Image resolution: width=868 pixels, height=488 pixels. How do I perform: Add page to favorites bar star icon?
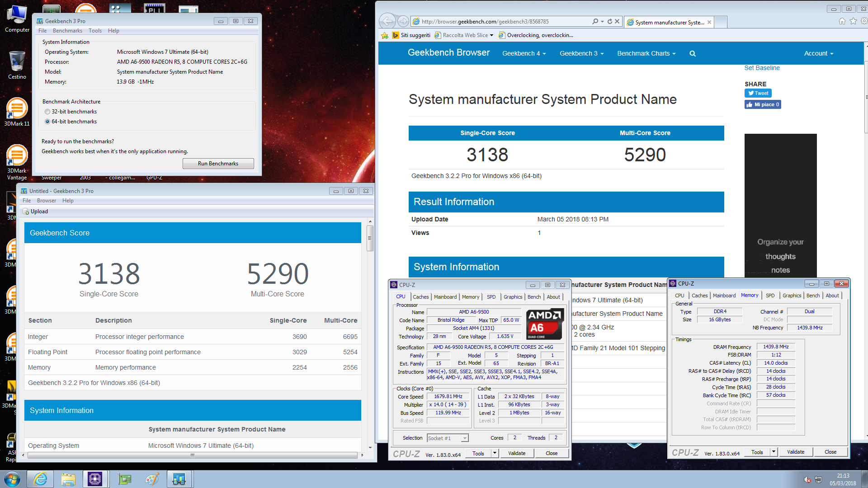click(x=385, y=35)
